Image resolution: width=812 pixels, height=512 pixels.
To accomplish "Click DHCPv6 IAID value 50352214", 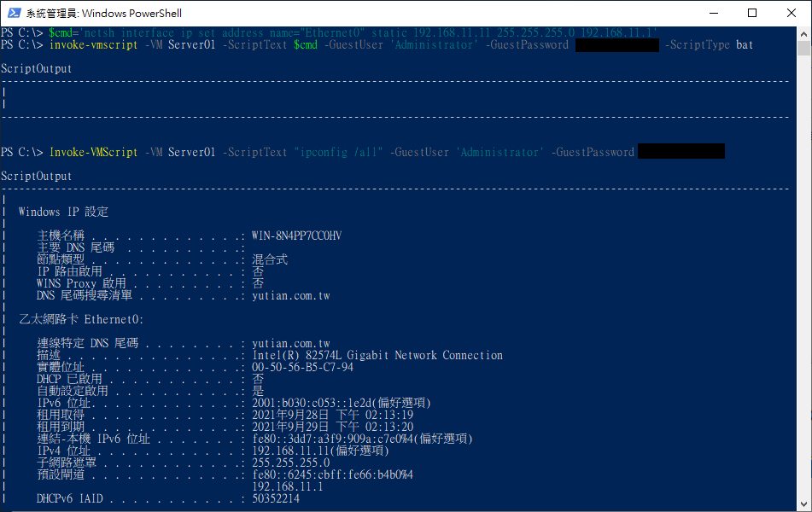I will (x=276, y=498).
